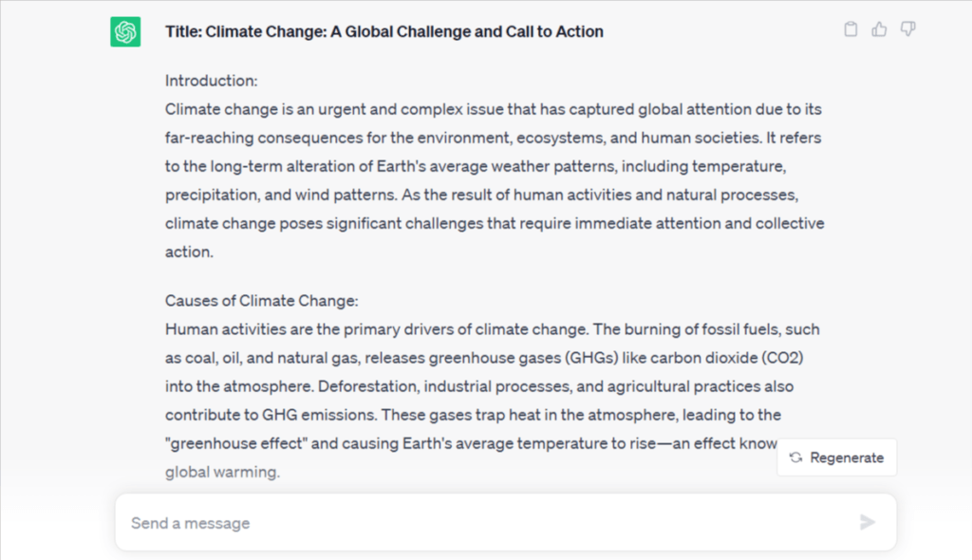972x560 pixels.
Task: Click the "Causes of Climate Change:" heading
Action: tap(261, 301)
